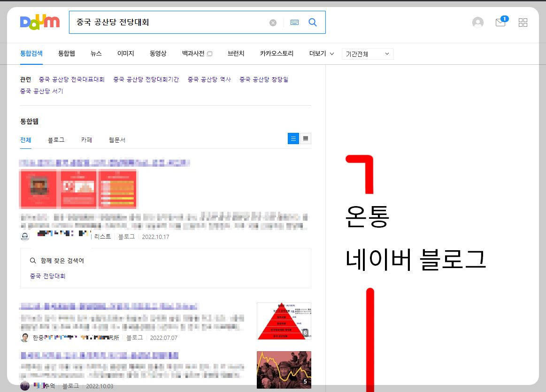Image resolution: width=546 pixels, height=392 pixels.
Task: Select the 동영상 tab
Action: coord(158,54)
